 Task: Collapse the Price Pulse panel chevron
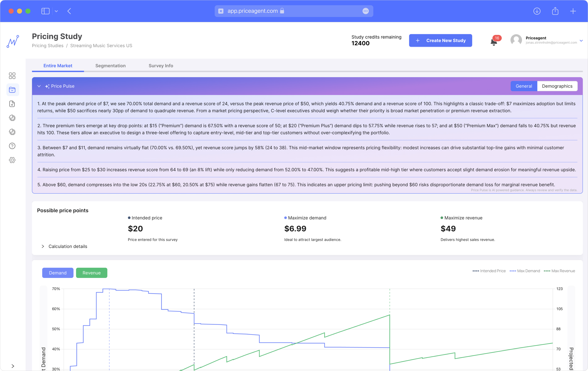[39, 86]
